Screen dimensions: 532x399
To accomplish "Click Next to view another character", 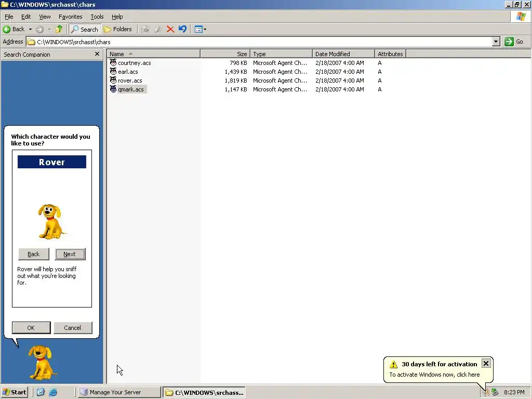I will 70,254.
